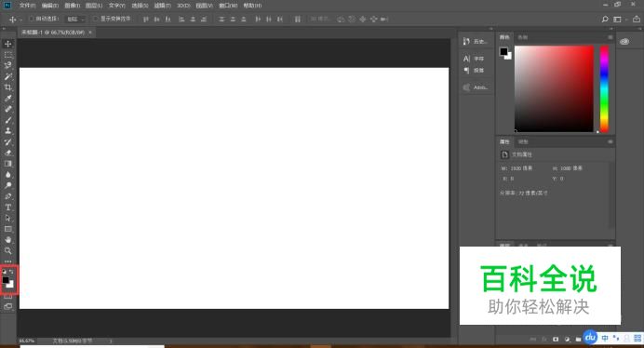The height and width of the screenshot is (348, 644).
Task: Expand the status bar document info arrow
Action: pos(111,341)
